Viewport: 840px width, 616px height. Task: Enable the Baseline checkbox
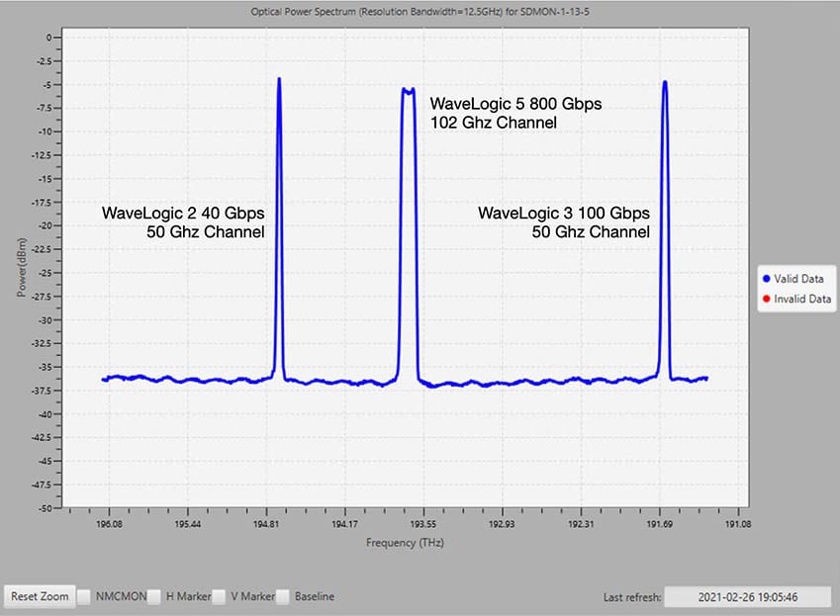pos(283,597)
